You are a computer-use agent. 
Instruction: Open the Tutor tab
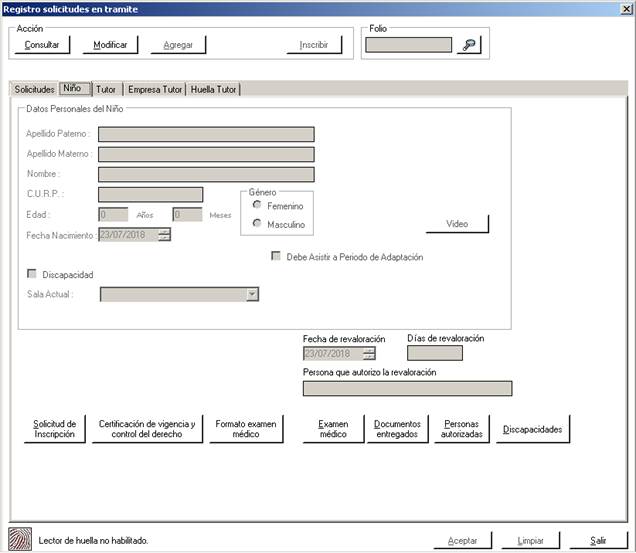tap(106, 89)
